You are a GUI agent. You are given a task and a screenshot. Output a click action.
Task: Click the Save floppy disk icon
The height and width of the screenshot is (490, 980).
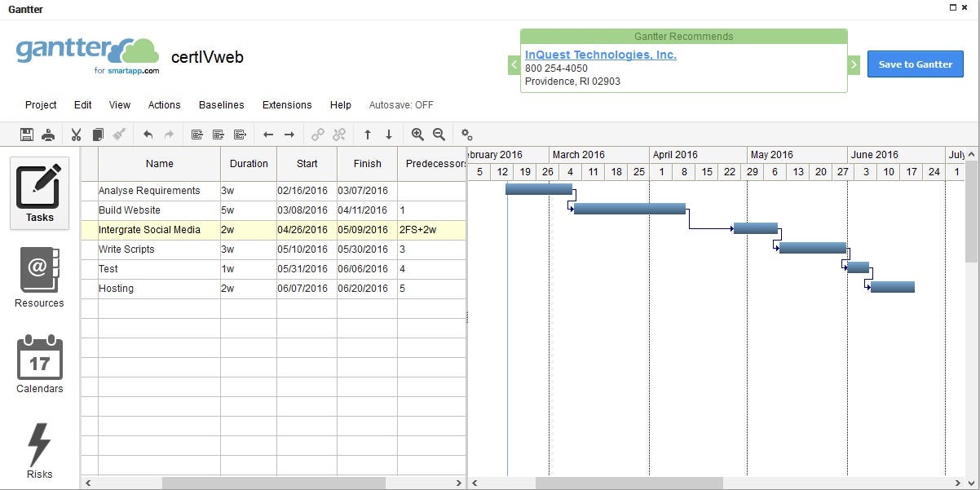[27, 135]
